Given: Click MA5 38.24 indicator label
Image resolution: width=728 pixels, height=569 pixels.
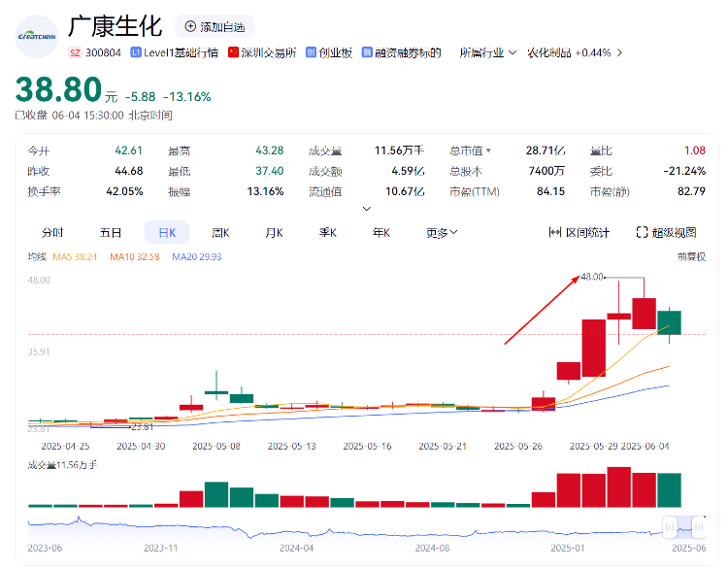Looking at the screenshot, I should (x=75, y=257).
